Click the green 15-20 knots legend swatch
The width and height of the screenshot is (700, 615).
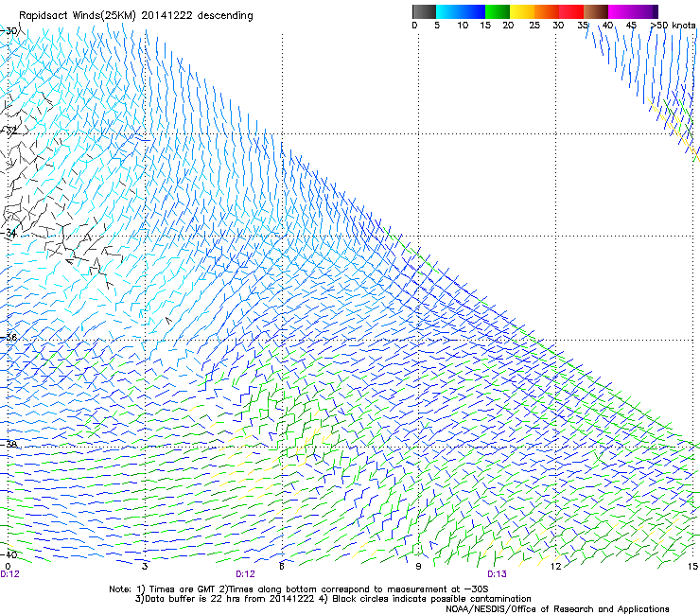pos(498,11)
